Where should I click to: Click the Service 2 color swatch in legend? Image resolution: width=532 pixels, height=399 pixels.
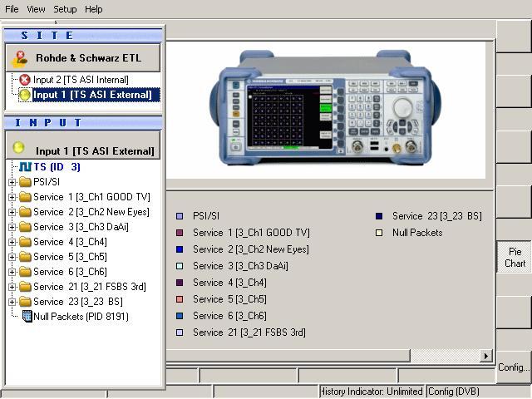179,249
